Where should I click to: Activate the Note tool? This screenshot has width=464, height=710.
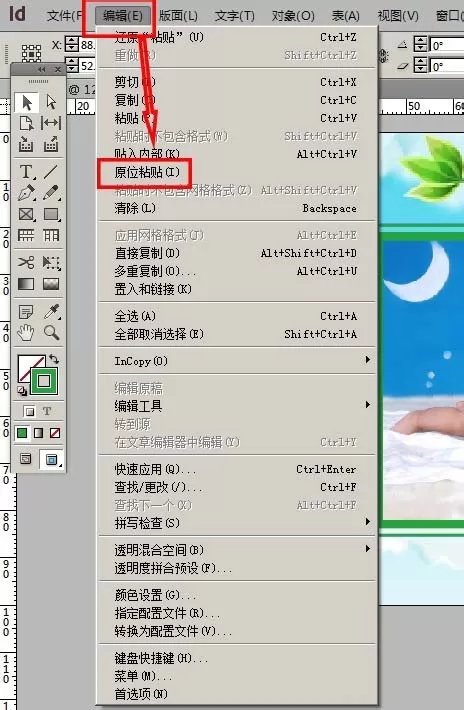(26, 312)
